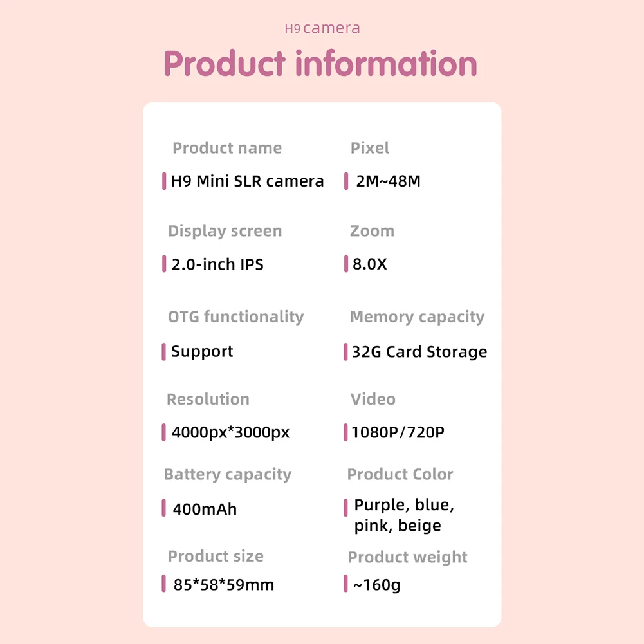Screen dimensions: 644x644
Task: Click the "H9 Mini SLR camera" value
Action: pyautogui.click(x=247, y=181)
